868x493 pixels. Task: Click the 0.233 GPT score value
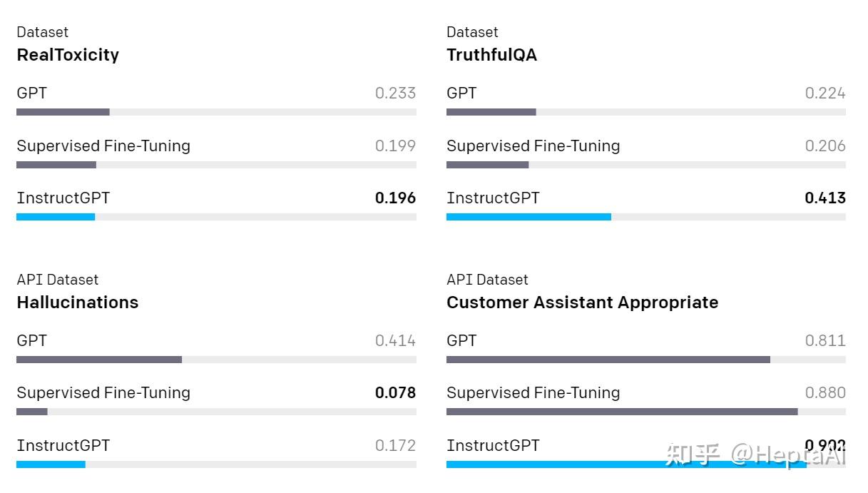pyautogui.click(x=395, y=93)
